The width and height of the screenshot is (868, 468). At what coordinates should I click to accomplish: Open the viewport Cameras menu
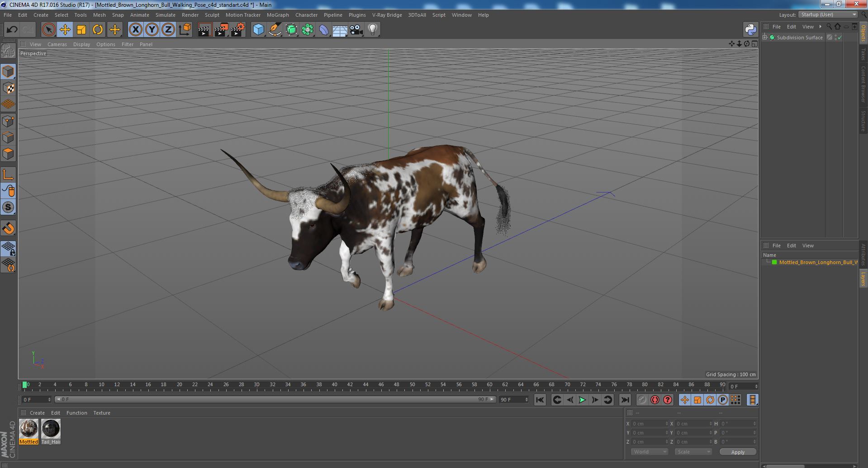pos(57,44)
